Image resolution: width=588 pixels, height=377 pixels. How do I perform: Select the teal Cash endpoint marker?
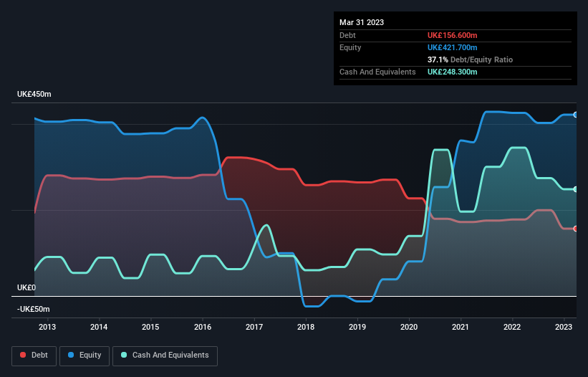coord(576,189)
